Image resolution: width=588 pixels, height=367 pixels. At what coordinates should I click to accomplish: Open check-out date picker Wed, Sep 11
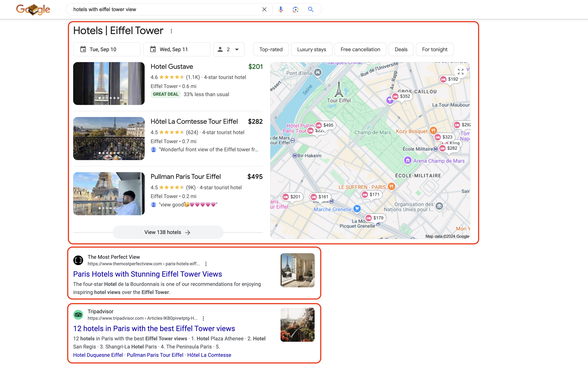(x=177, y=50)
